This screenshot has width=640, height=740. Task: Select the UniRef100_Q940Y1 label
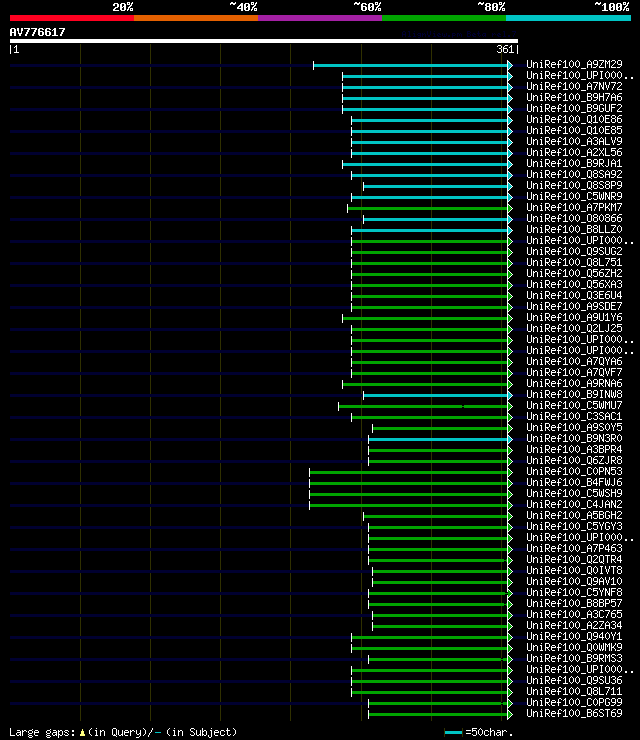[574, 637]
